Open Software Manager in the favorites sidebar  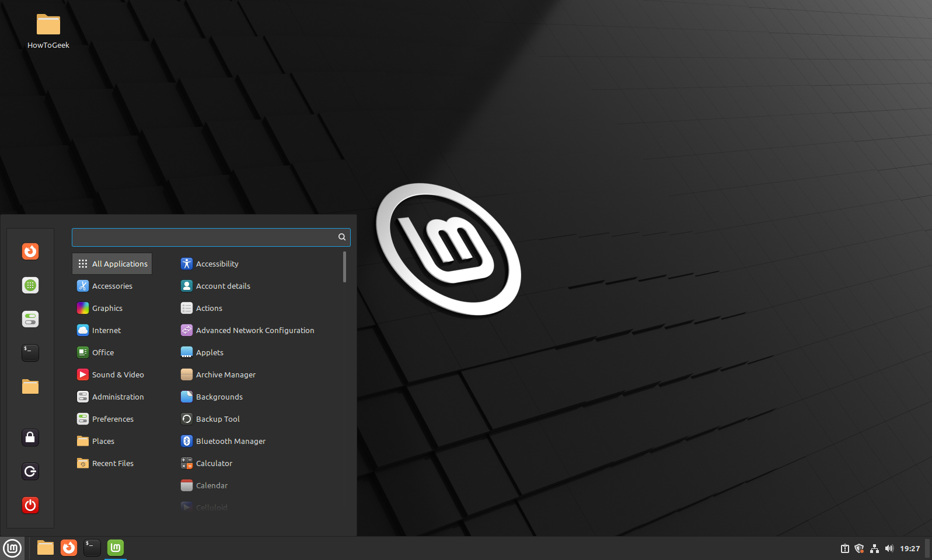click(x=30, y=285)
